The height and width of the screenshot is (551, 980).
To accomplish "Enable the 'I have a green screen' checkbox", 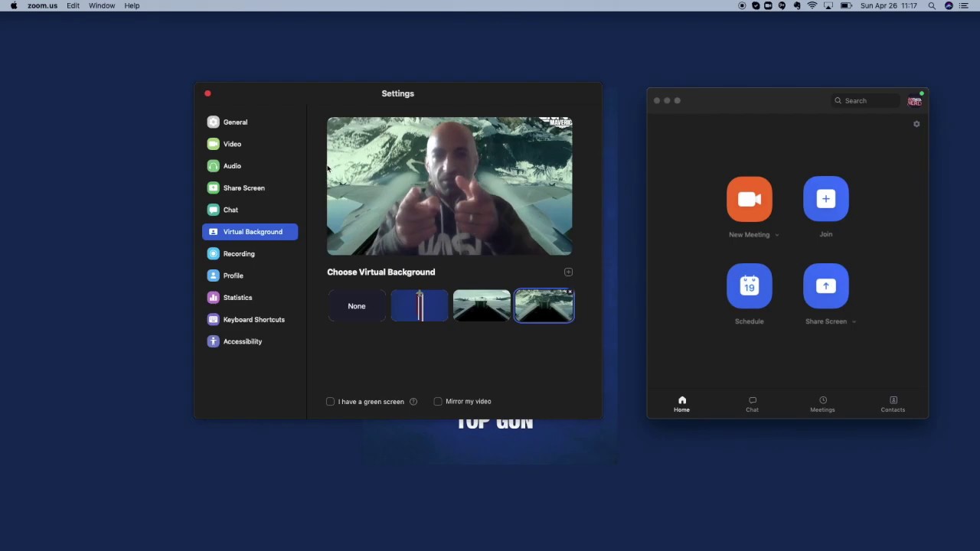I will [x=331, y=401].
